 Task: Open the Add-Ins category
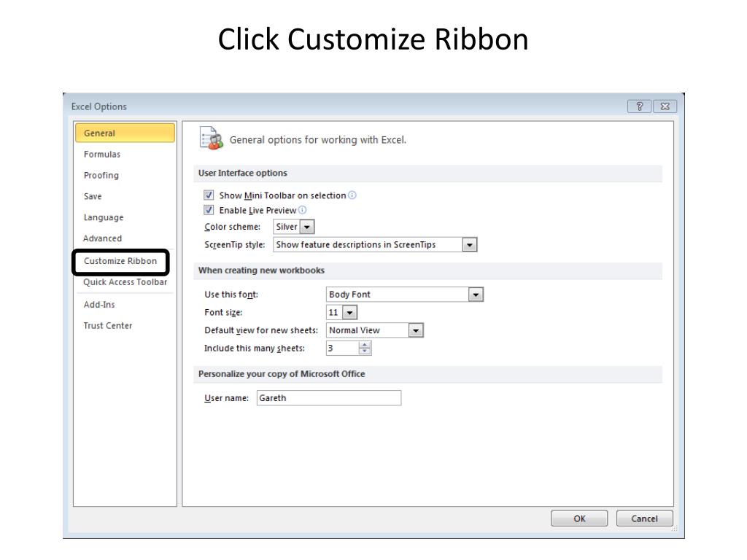point(99,304)
